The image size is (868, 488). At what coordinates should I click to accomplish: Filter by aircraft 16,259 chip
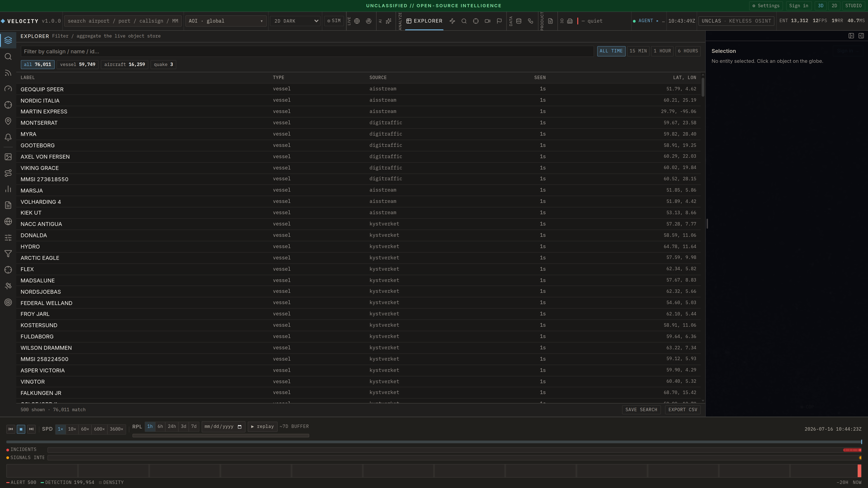[x=124, y=64]
